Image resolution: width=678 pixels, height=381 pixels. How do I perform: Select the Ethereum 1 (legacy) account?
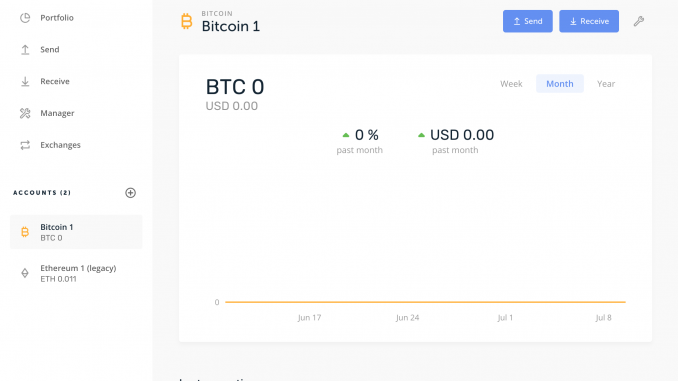click(76, 273)
